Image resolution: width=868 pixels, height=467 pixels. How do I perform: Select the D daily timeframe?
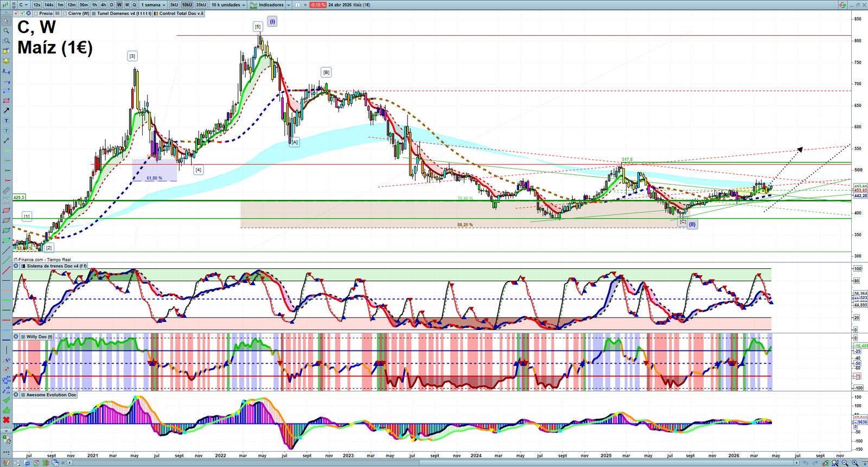click(112, 5)
